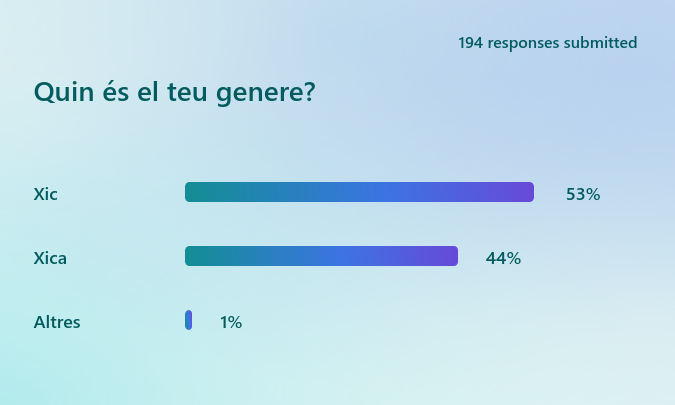Click the Xica result progress bar
The width and height of the screenshot is (675, 405).
321,256
